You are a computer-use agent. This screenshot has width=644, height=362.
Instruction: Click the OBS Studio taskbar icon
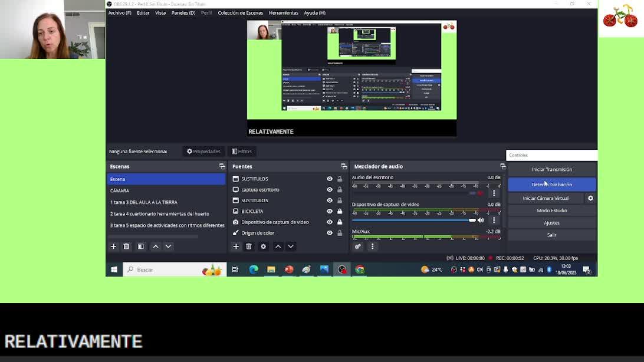point(341,269)
